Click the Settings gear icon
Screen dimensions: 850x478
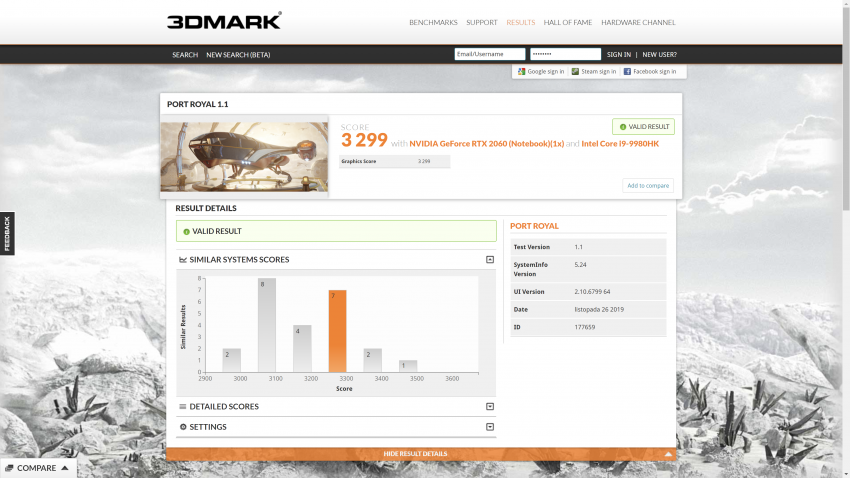tap(183, 427)
